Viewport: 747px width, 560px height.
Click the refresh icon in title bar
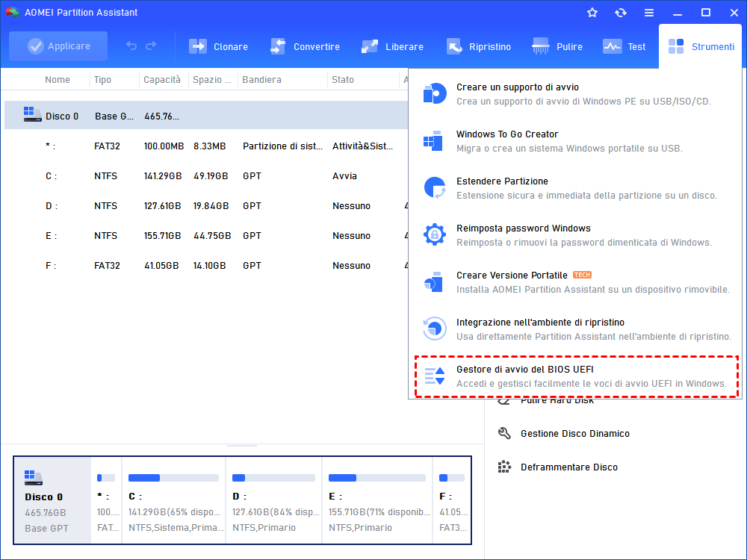tap(621, 13)
